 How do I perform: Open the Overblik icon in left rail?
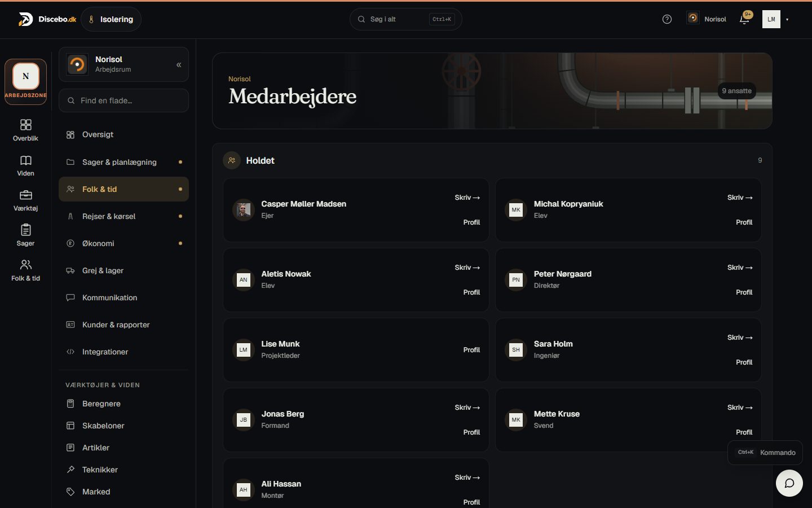click(x=25, y=130)
